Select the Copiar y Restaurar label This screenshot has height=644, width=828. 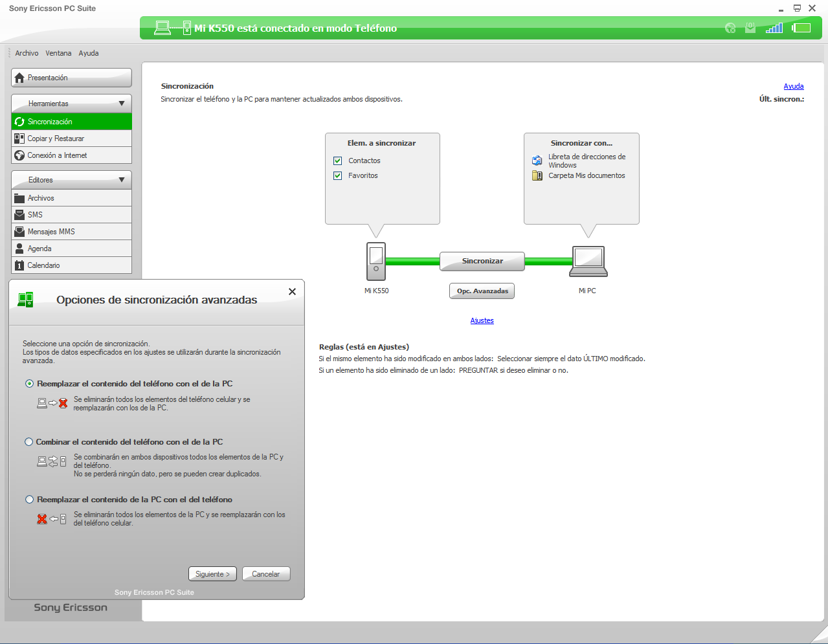click(x=56, y=139)
